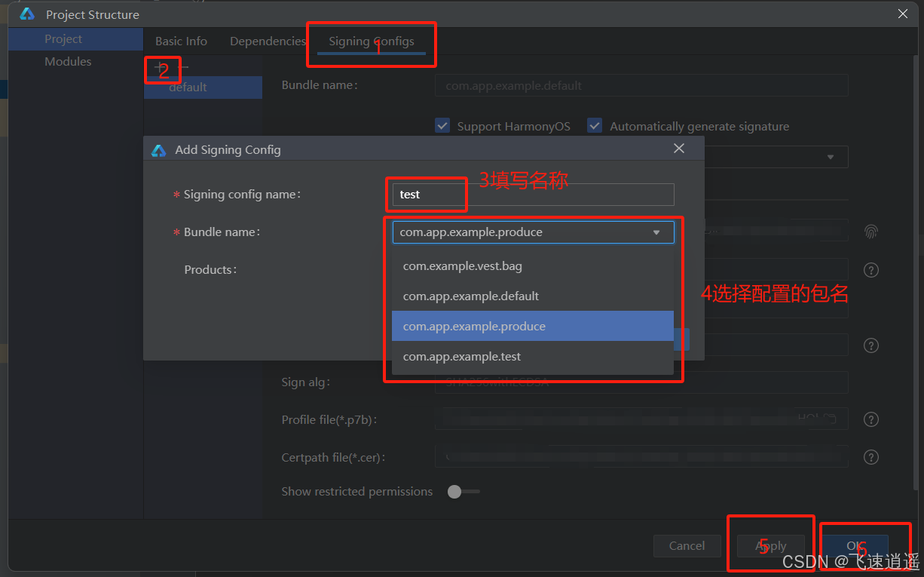
Task: Choose com.app.example.produce in the open dropdown list
Action: point(532,326)
